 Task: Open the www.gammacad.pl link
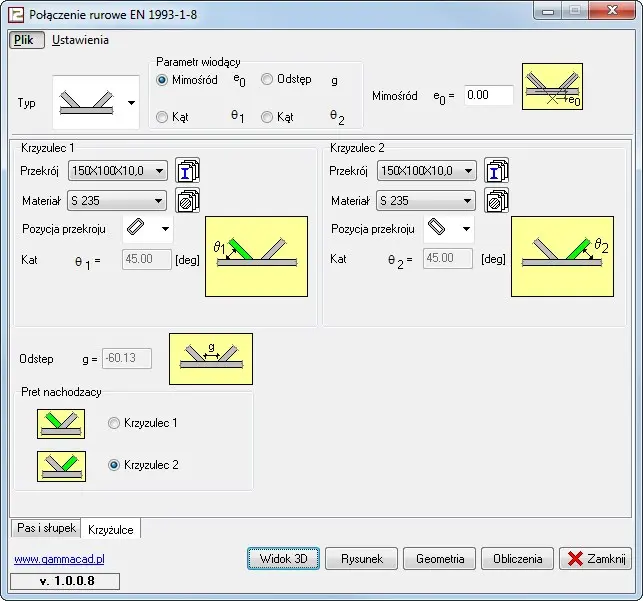tap(59, 560)
